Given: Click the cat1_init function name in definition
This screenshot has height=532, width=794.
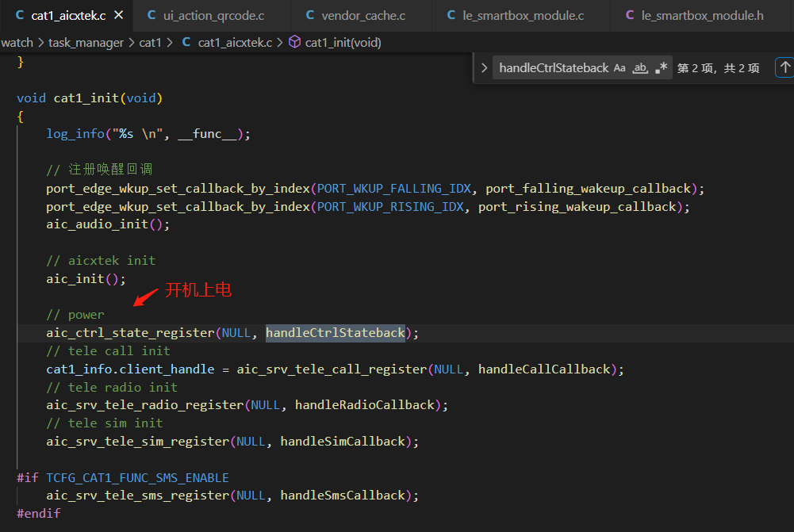Looking at the screenshot, I should 86,98.
